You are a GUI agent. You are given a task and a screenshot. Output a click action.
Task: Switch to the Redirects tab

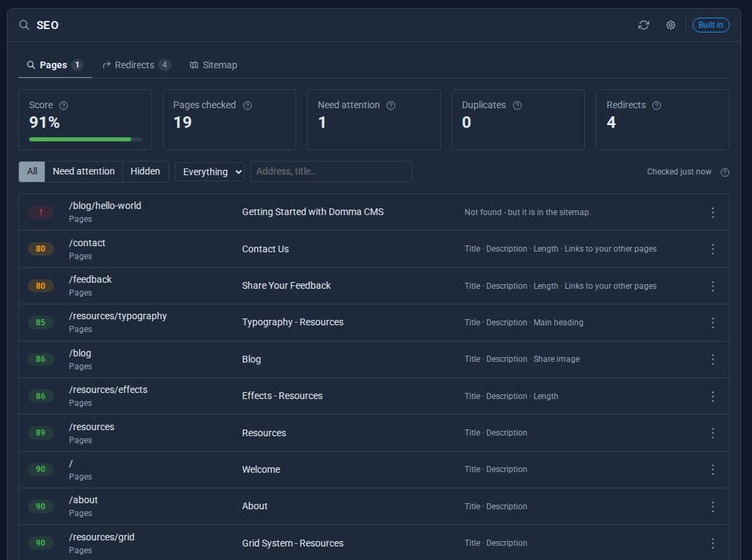(x=137, y=65)
